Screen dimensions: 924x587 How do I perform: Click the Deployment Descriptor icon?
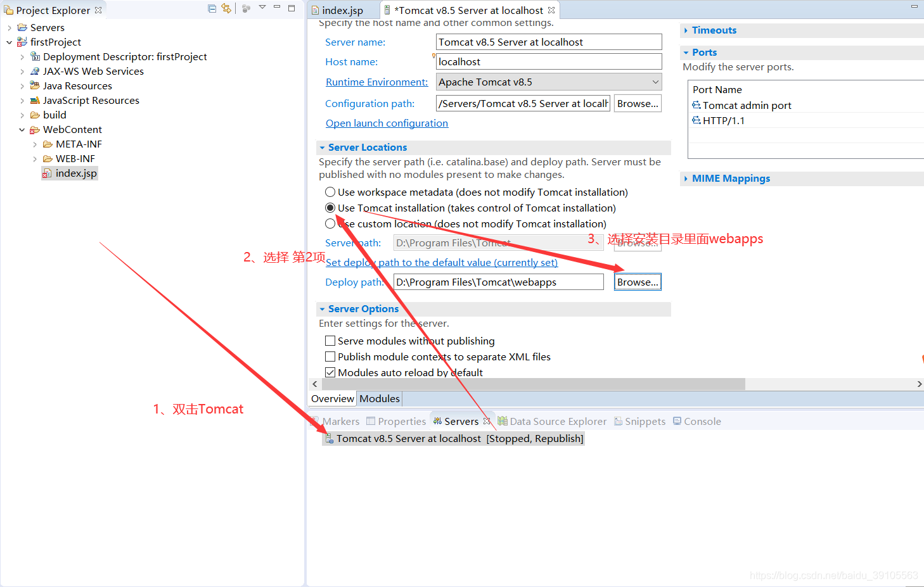35,56
